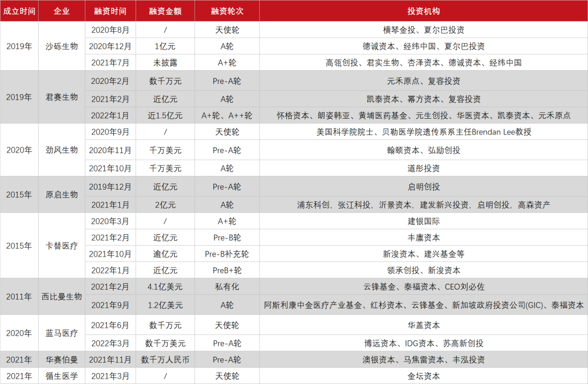Click the 成立时间 column header
This screenshot has height=384, width=588.
[19, 11]
